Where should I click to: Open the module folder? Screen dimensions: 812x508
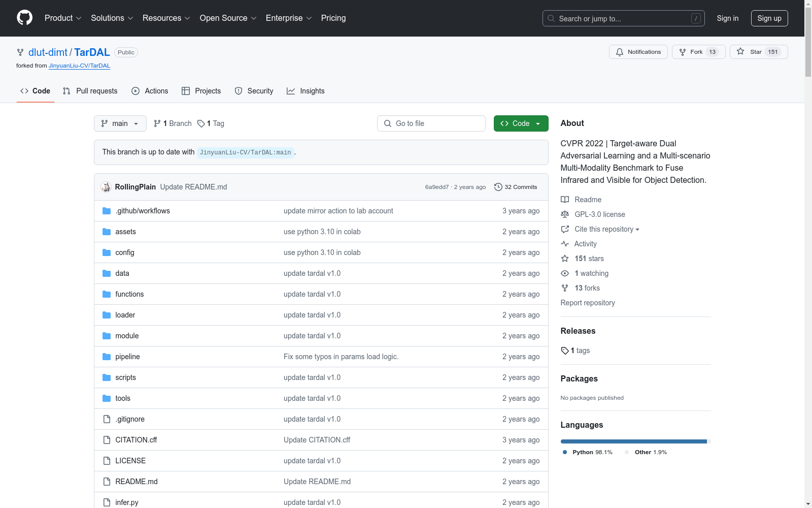(127, 336)
